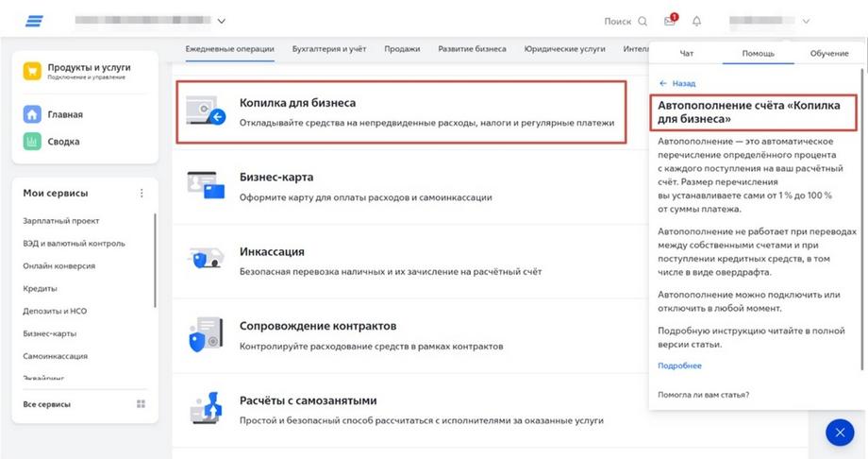The height and width of the screenshot is (459, 868).
Task: Open the Подробнее link
Action: point(679,365)
